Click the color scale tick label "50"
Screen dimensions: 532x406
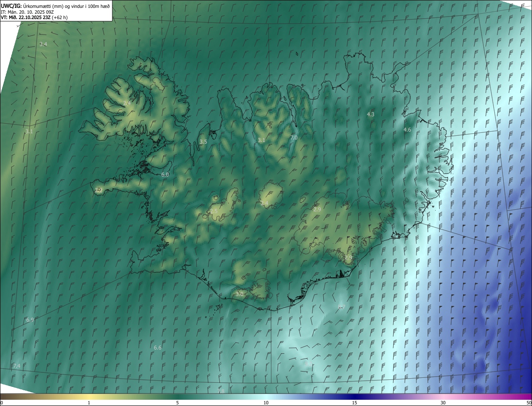point(529,403)
